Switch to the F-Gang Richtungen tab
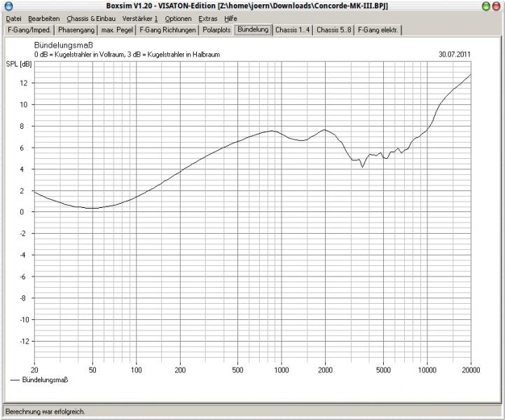 [167, 30]
